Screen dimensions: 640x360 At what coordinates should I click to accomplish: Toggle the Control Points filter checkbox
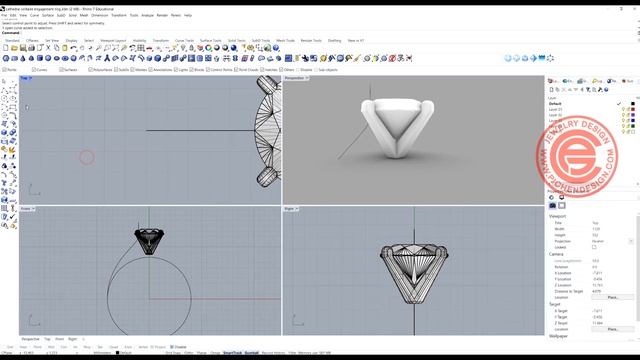pyautogui.click(x=208, y=70)
